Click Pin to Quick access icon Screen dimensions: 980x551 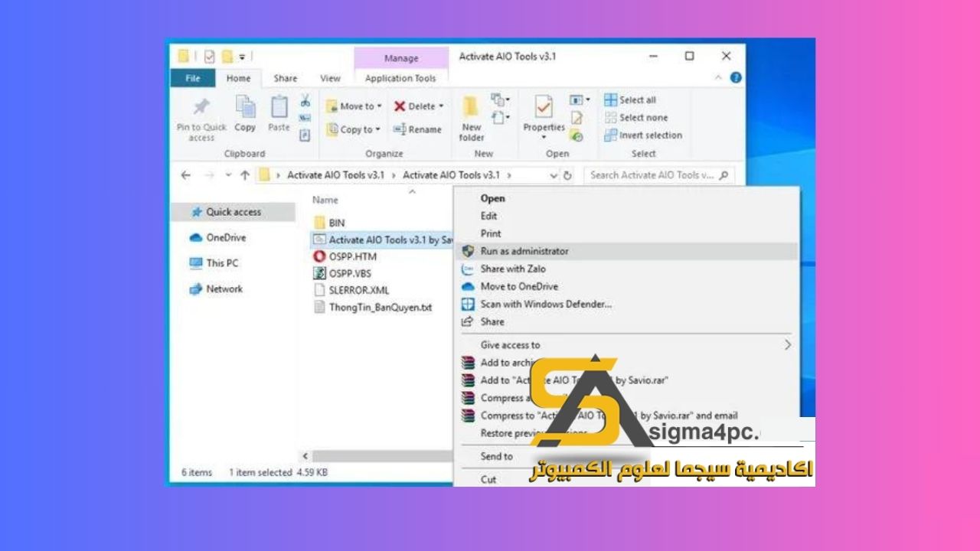click(x=201, y=107)
